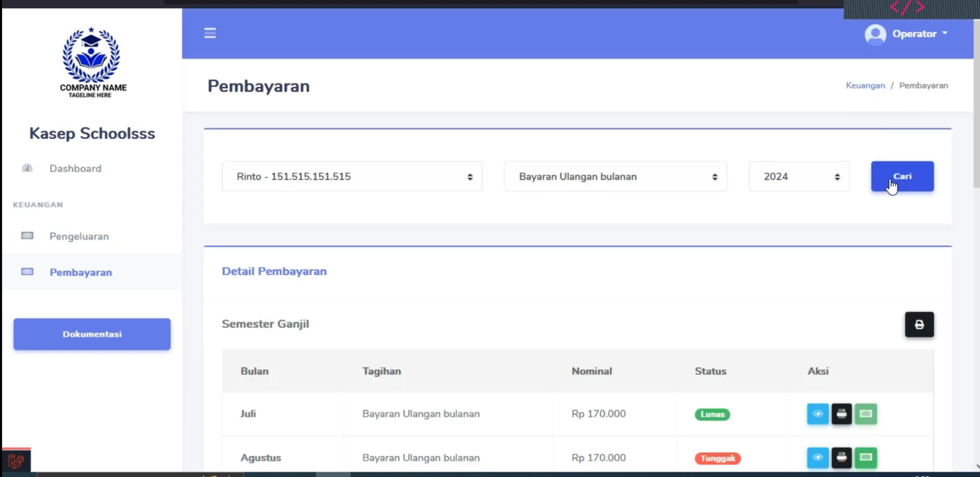The image size is (980, 477).
Task: View Juli payment detail eye icon
Action: click(818, 414)
